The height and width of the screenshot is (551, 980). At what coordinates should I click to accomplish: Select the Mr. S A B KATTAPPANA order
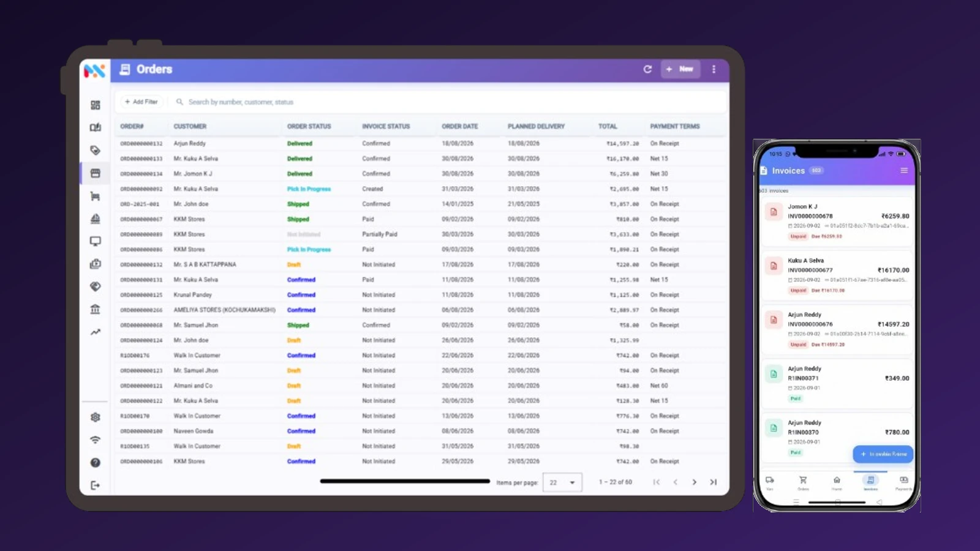coord(421,264)
